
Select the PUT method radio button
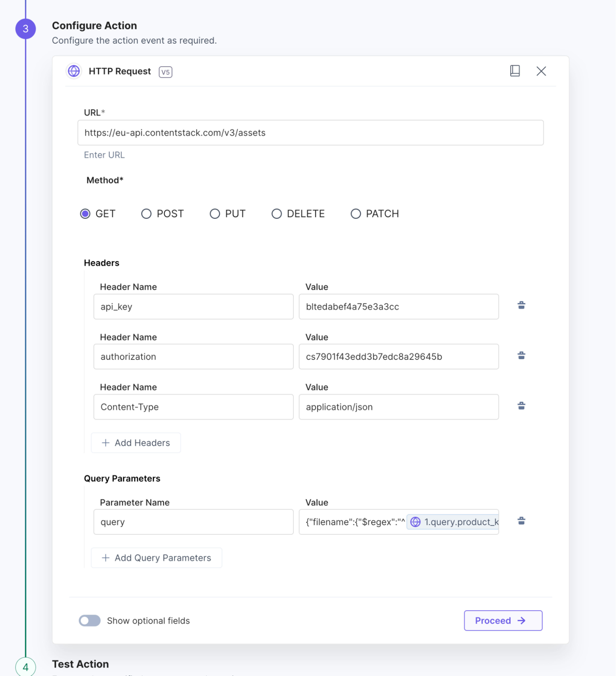coord(215,214)
